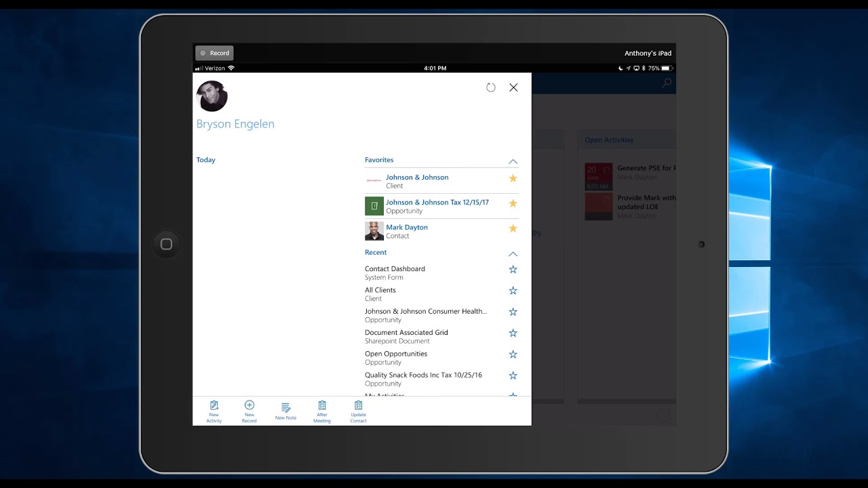The height and width of the screenshot is (488, 868).
Task: Close the Bryson Engelen panel
Action: click(513, 87)
